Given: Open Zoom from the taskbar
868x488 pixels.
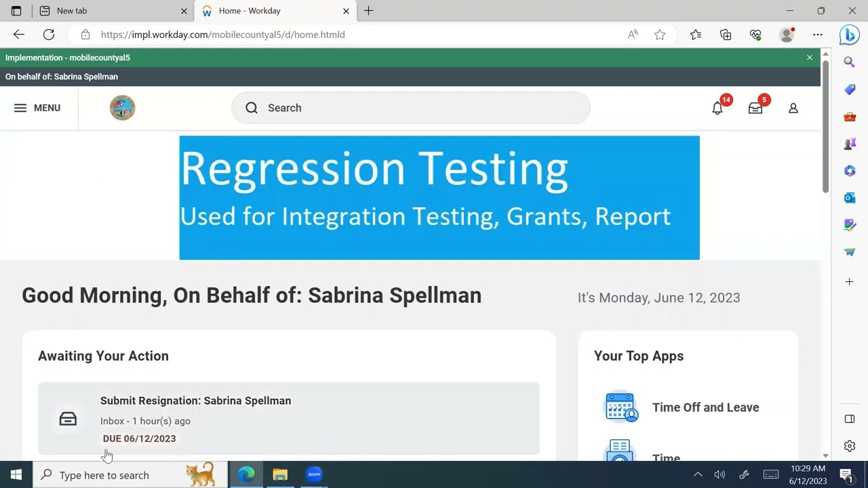Looking at the screenshot, I should point(313,474).
